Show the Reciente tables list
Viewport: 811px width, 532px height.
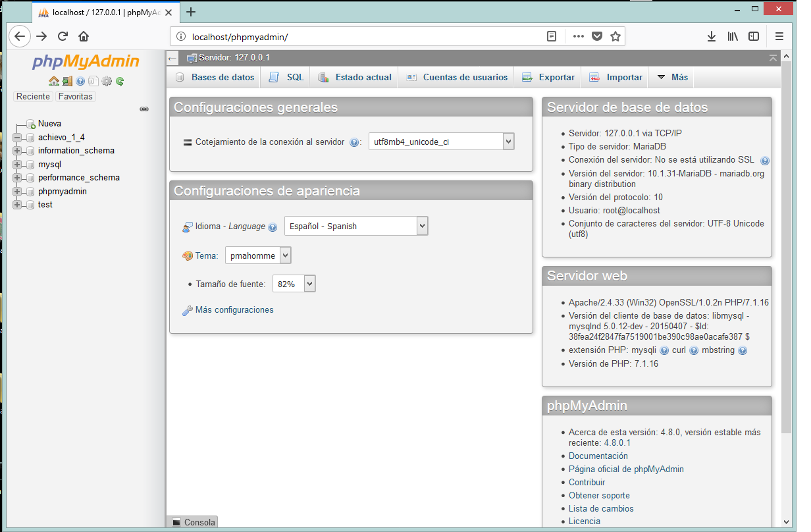(33, 97)
